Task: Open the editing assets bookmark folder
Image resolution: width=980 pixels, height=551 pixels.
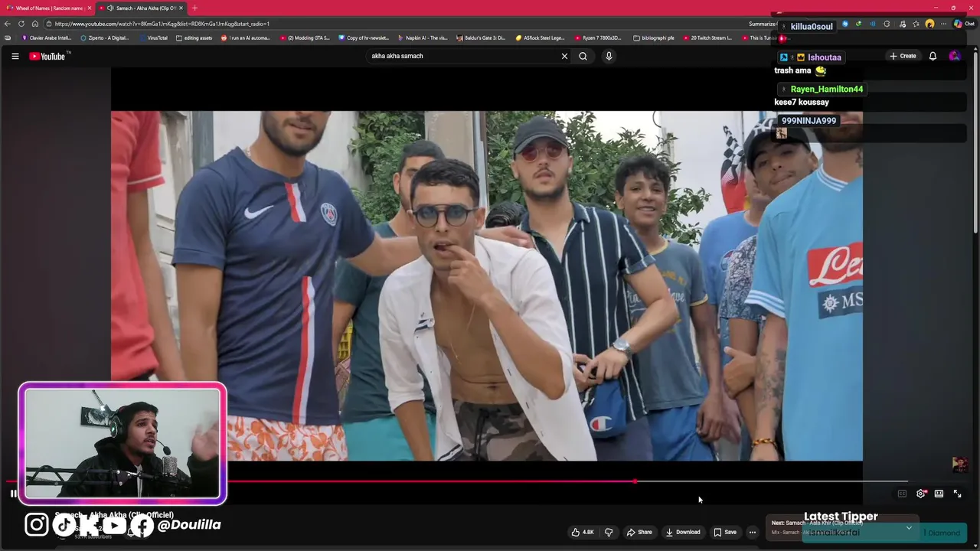Action: coord(194,37)
